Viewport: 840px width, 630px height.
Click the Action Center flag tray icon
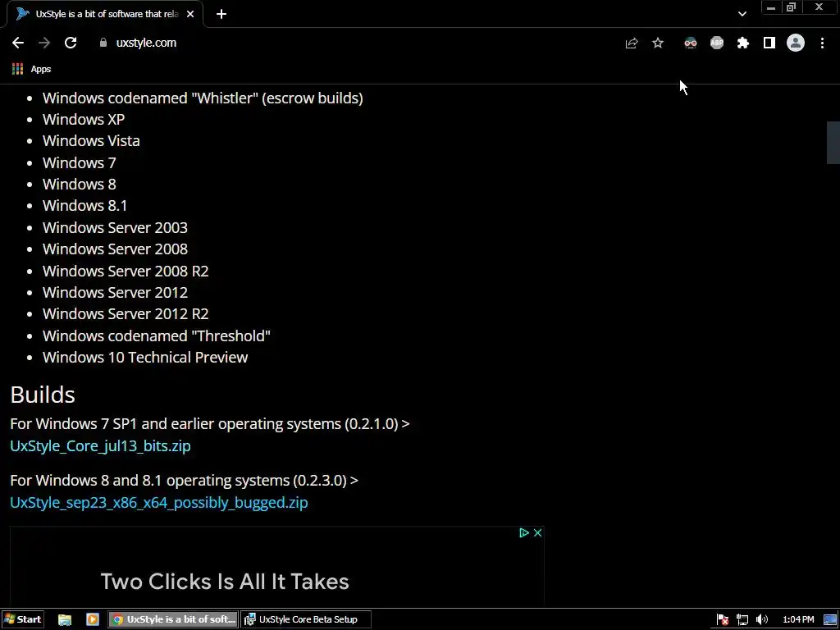[x=722, y=619]
